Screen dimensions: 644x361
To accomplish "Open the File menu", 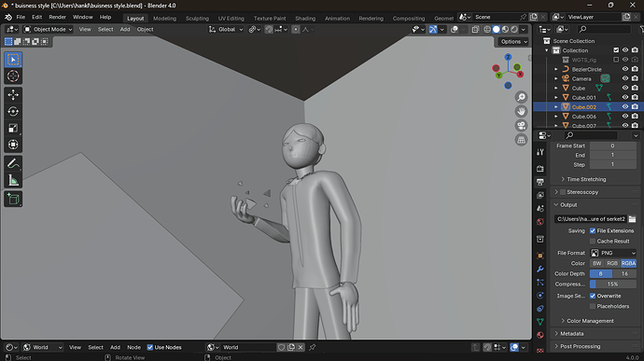I will pyautogui.click(x=21, y=17).
